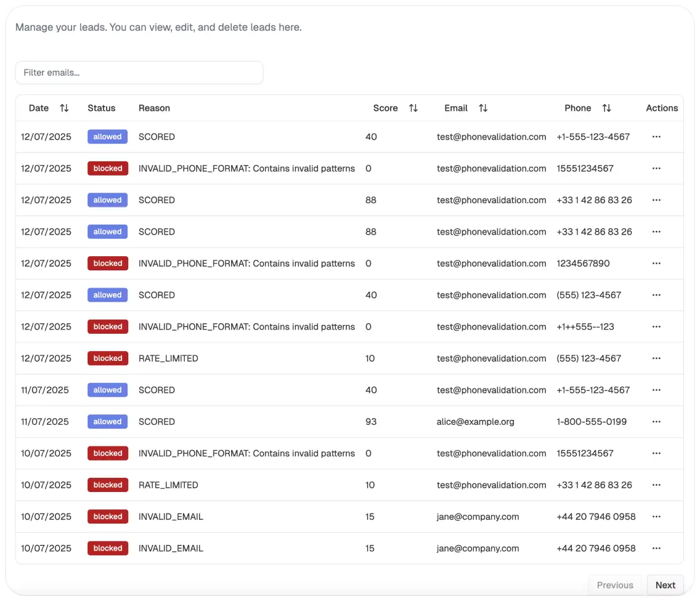Click blocked badge in 10/07/2025 15551234567 row
The image size is (700, 601).
(x=108, y=453)
